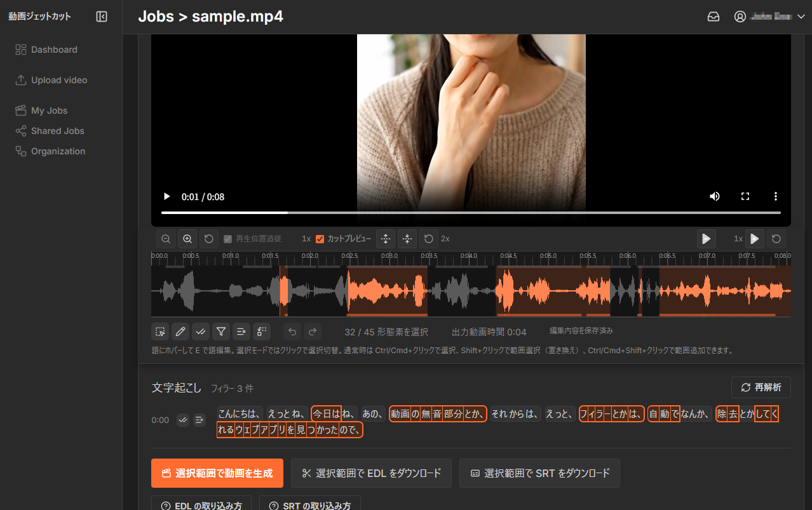Viewport: 812px width, 510px height.
Task: Click the 再解析 button
Action: [x=761, y=387]
